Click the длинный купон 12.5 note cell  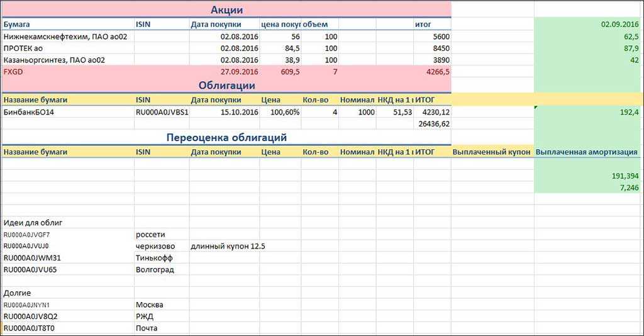click(228, 246)
